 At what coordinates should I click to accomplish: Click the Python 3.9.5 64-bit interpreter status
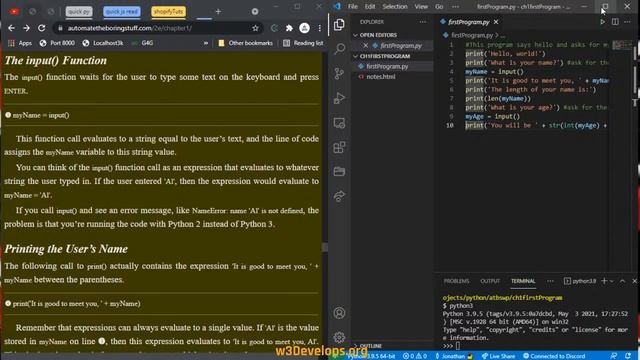tap(371, 356)
